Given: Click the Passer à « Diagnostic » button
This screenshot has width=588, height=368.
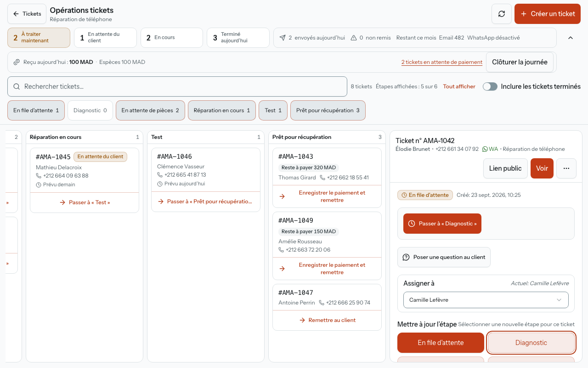Looking at the screenshot, I should 442,224.
